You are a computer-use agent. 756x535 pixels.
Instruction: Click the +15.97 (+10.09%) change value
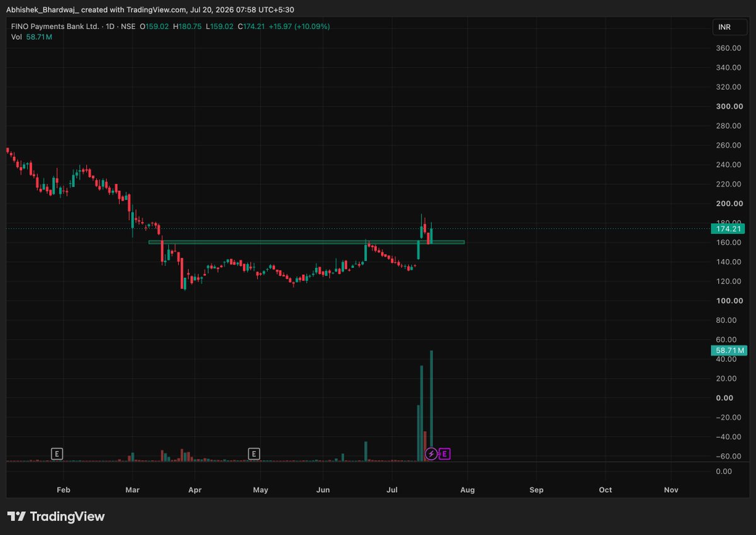pos(299,26)
